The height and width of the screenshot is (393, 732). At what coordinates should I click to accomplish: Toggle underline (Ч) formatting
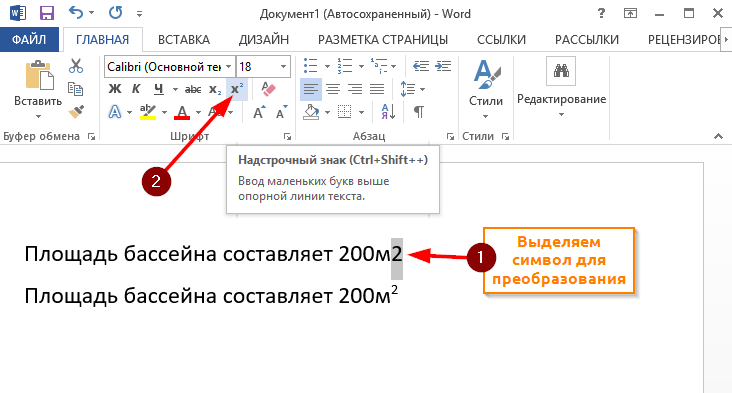[159, 89]
